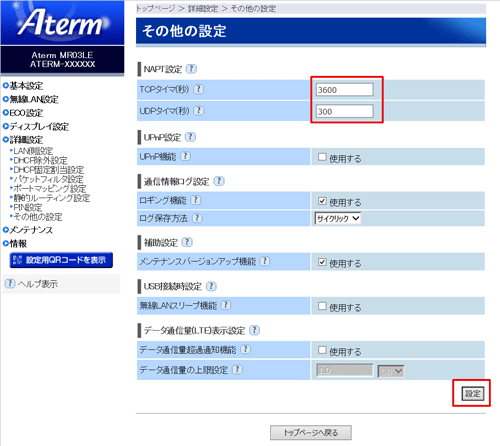Viewport: 500px width, 446px height.
Task: Open help icon beside USB接続時設定
Action: (x=211, y=286)
